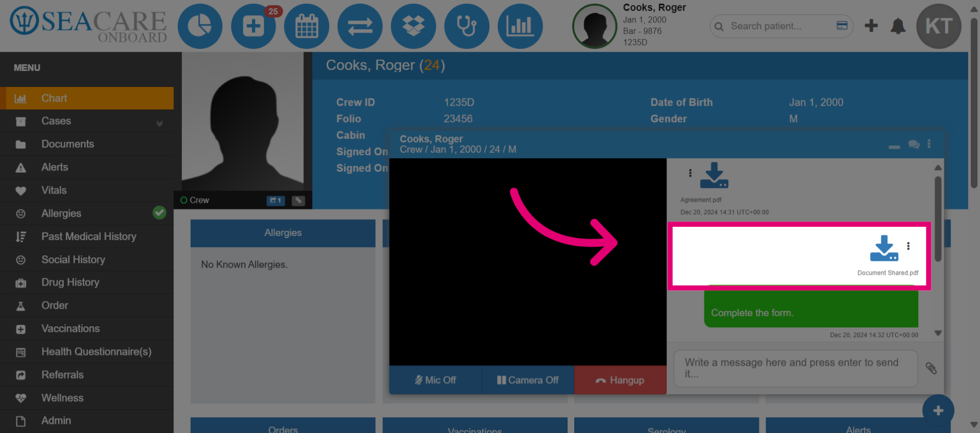Click the plus icon beside search bar

[x=871, y=26]
